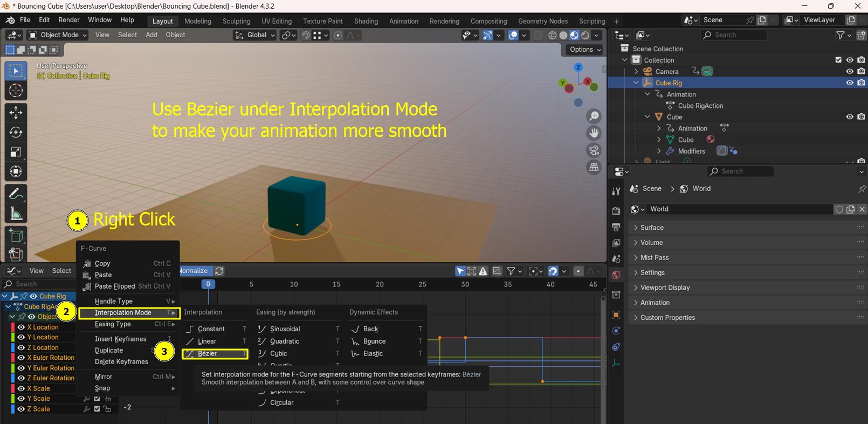Viewport: 868px width, 424px height.
Task: Click the Y Location green color swatch
Action: (13, 337)
